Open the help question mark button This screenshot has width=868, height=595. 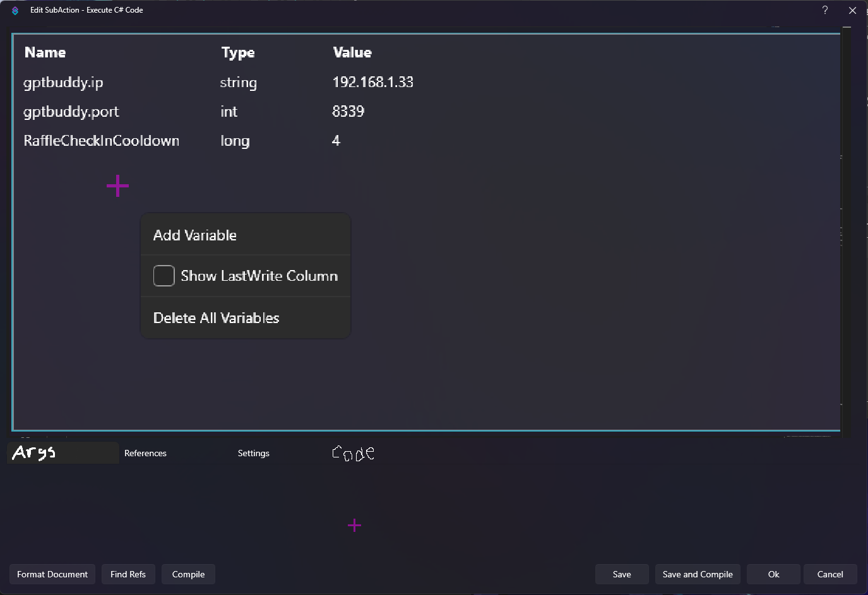825,10
